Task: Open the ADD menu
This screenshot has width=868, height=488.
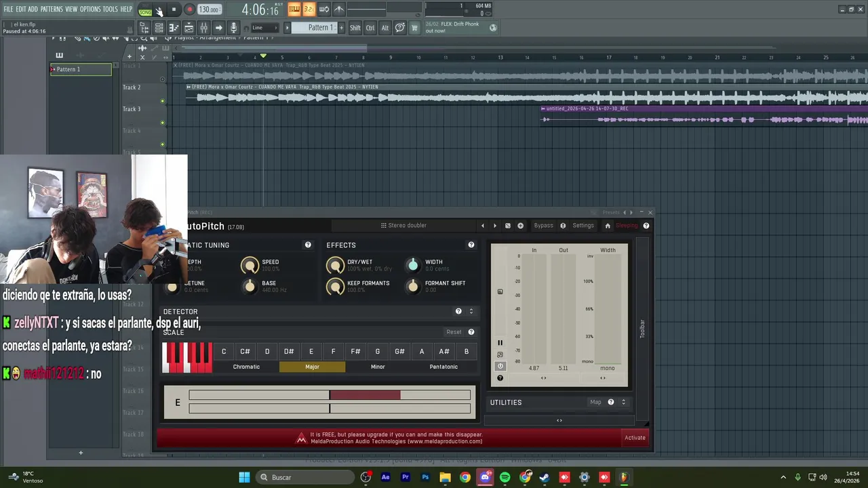Action: coord(33,9)
